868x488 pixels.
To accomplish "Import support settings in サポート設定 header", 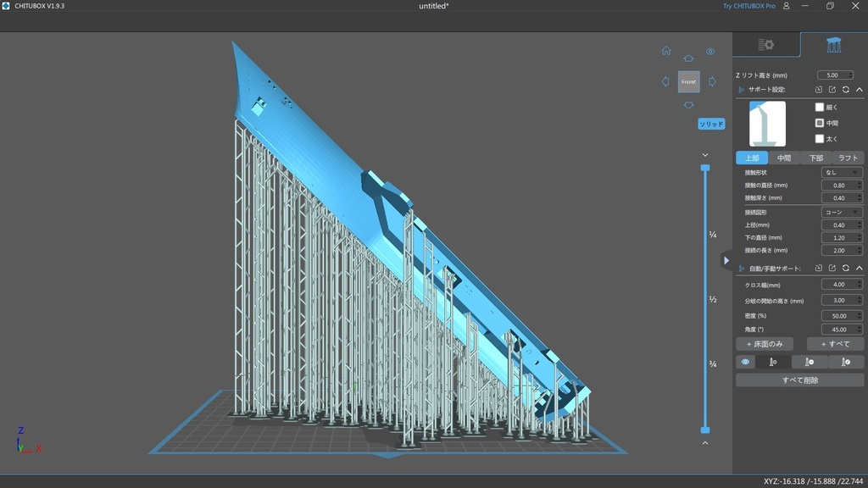I will 819,90.
